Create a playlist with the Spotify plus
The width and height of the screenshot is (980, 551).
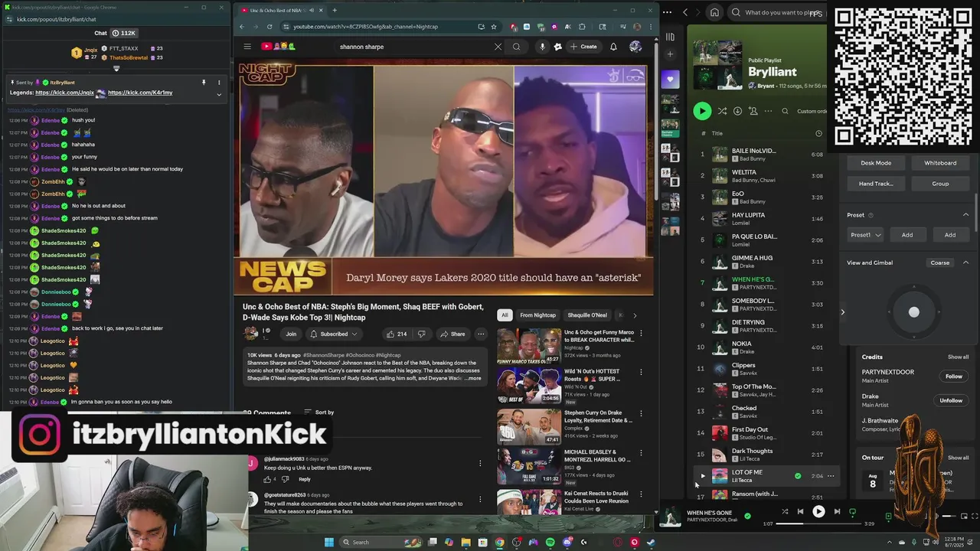point(670,54)
